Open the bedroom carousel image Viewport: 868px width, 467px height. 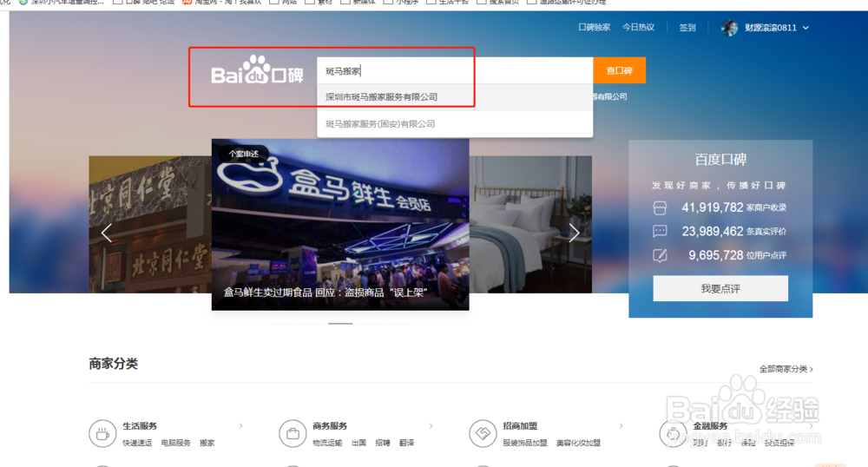point(530,224)
